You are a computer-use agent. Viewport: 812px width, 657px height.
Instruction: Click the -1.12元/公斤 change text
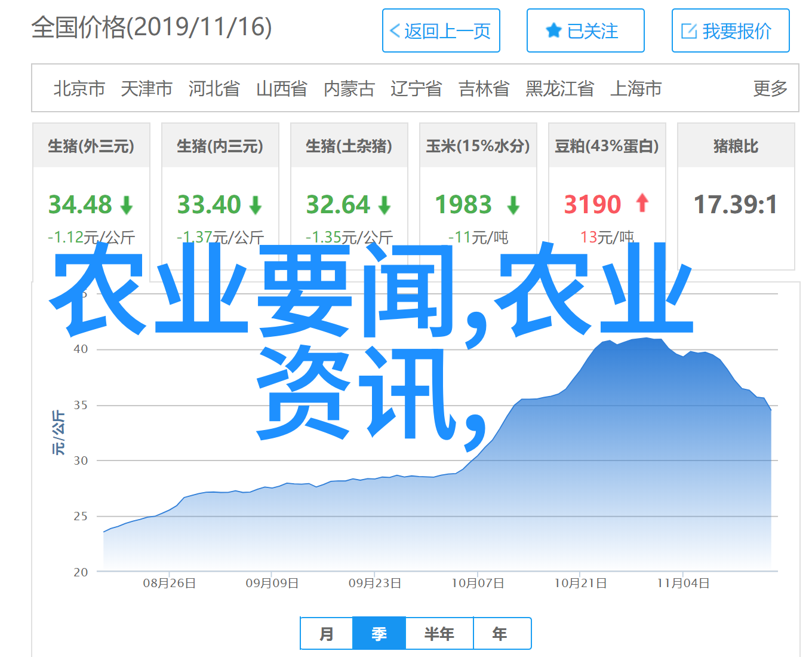pos(91,237)
